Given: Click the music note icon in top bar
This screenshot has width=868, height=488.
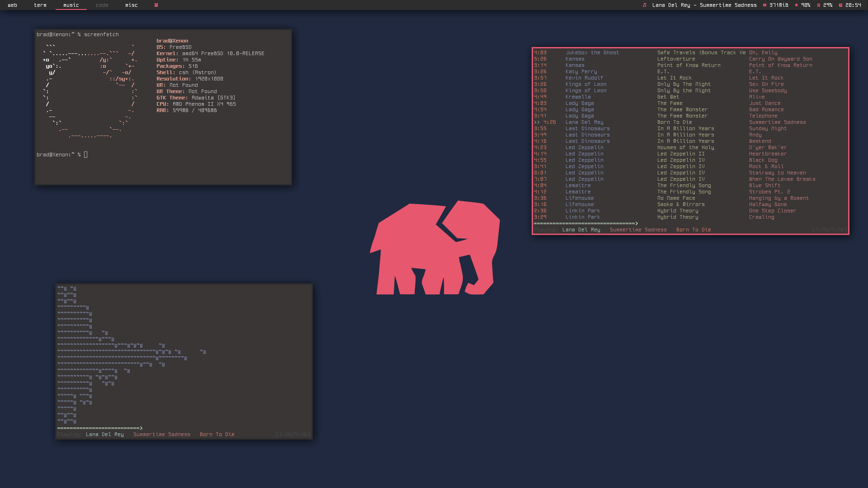Looking at the screenshot, I should point(644,5).
